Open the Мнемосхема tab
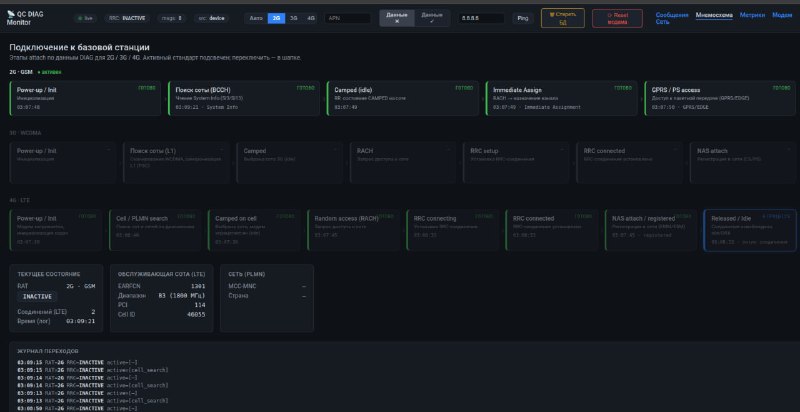 pos(714,15)
